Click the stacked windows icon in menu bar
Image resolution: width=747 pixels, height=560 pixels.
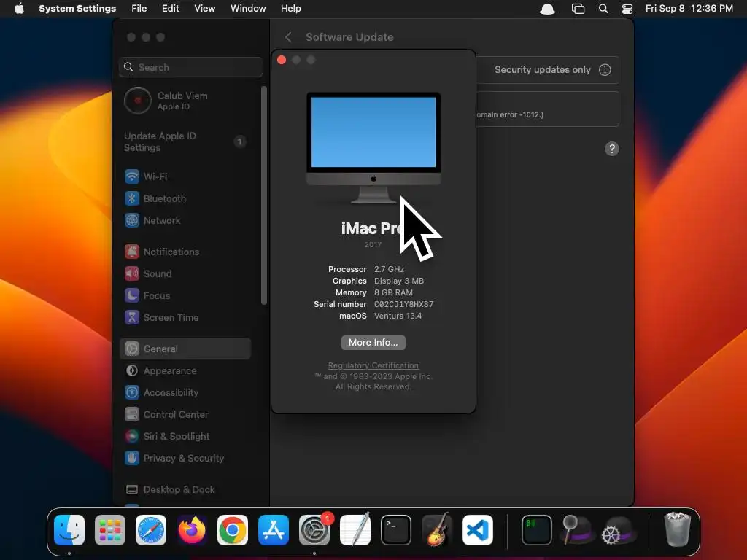click(578, 9)
